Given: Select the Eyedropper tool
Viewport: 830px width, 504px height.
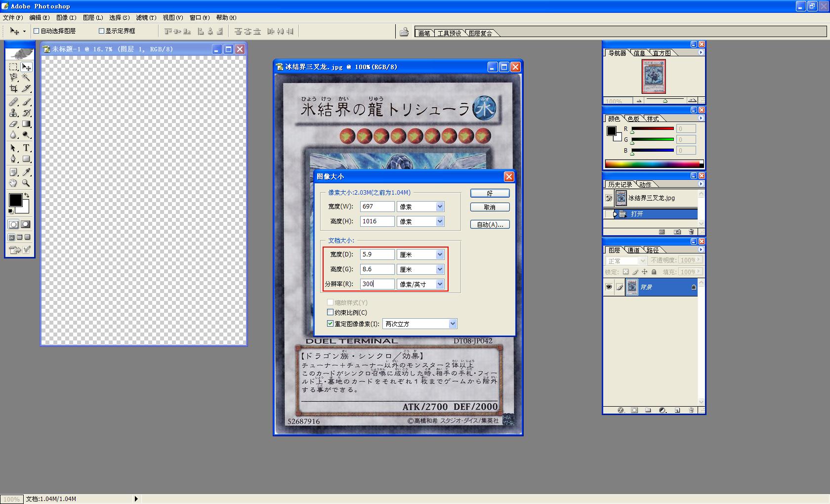Looking at the screenshot, I should pos(26,172).
